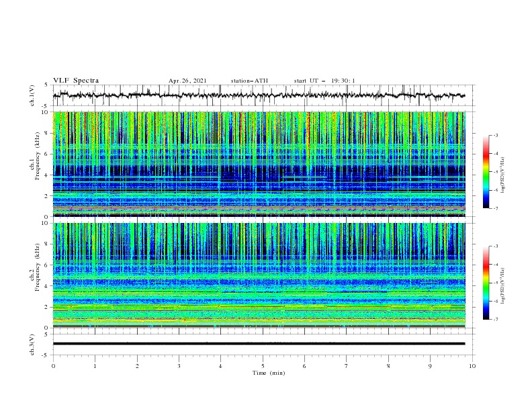Click the ch.1(V) waveform axis label
532x411 pixels.
pos(32,95)
